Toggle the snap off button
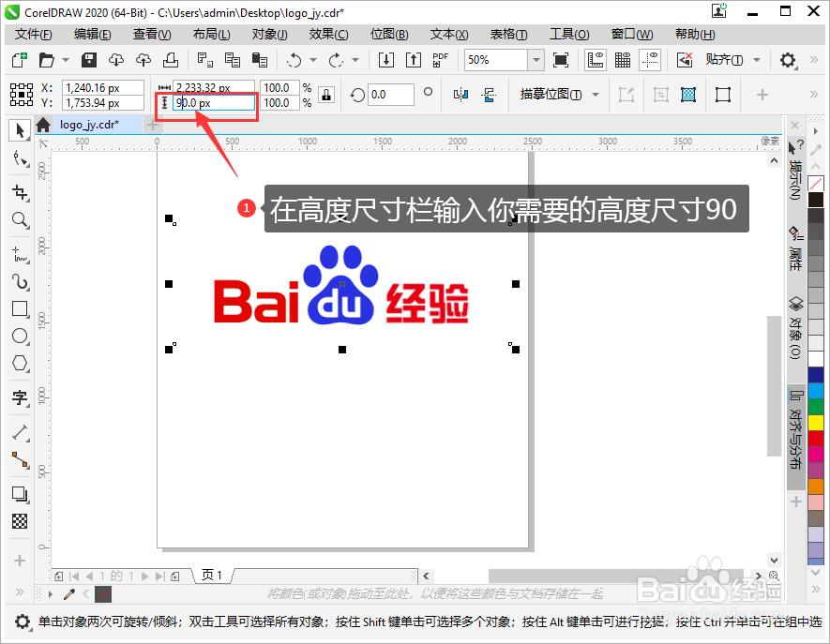 pos(685,60)
